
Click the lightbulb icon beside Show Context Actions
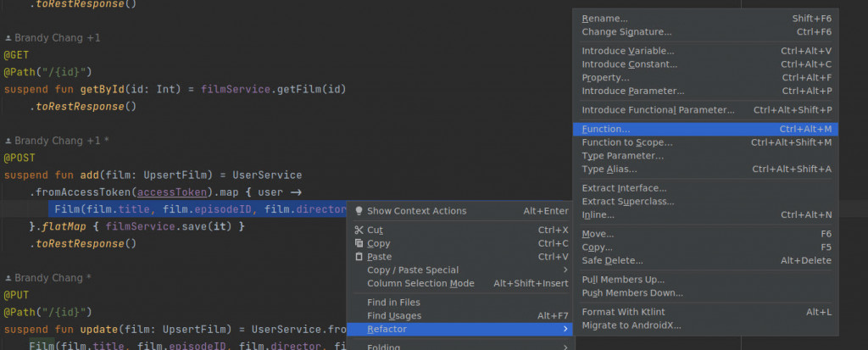tap(359, 211)
